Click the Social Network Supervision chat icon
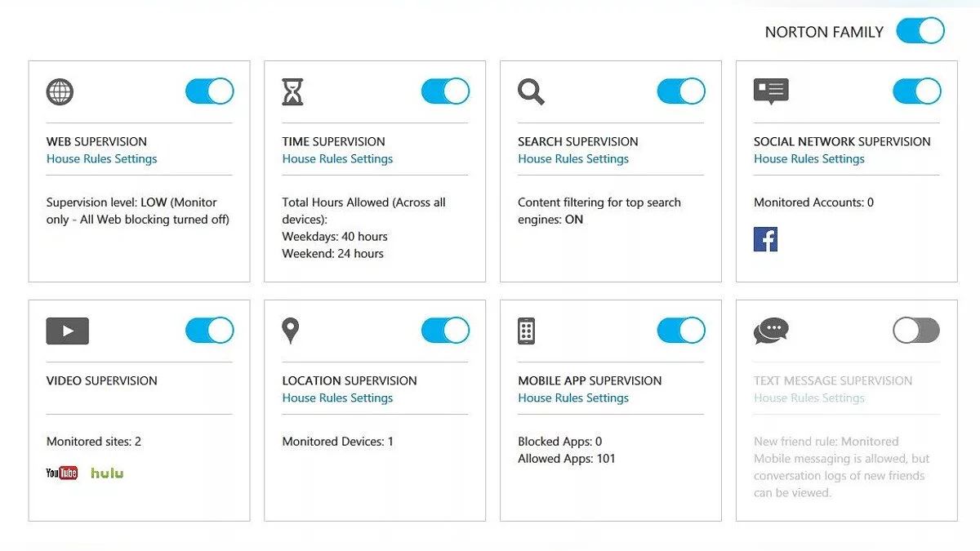Screen dimensions: 980x551 point(771,91)
